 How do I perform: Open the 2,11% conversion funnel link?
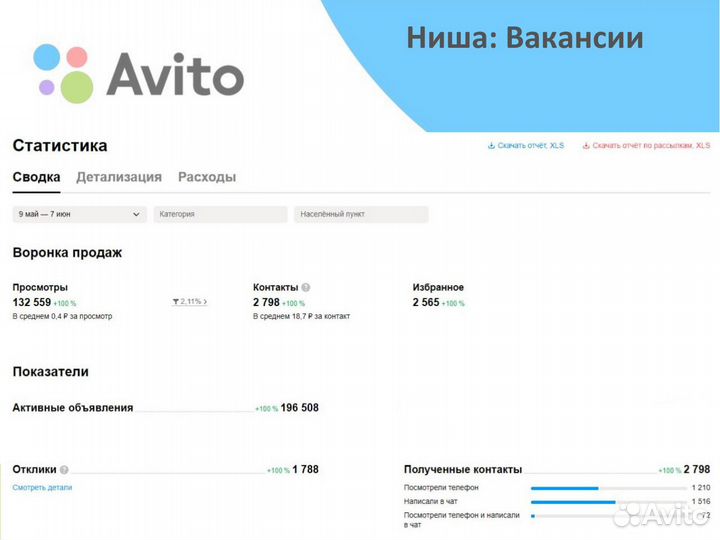point(190,302)
